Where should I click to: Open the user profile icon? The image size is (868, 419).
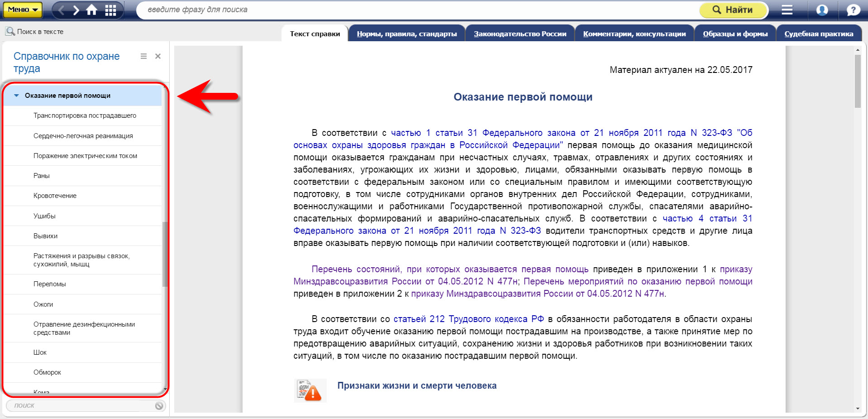coord(822,10)
